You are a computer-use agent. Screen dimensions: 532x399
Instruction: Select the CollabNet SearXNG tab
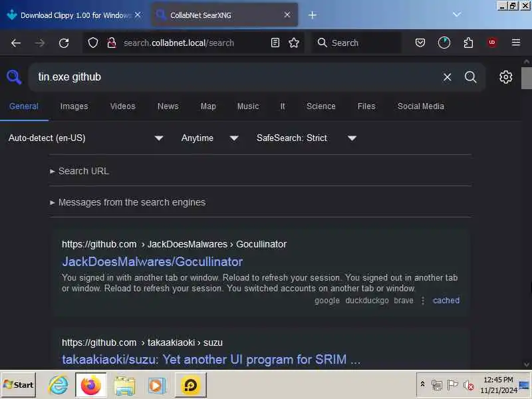pos(224,15)
